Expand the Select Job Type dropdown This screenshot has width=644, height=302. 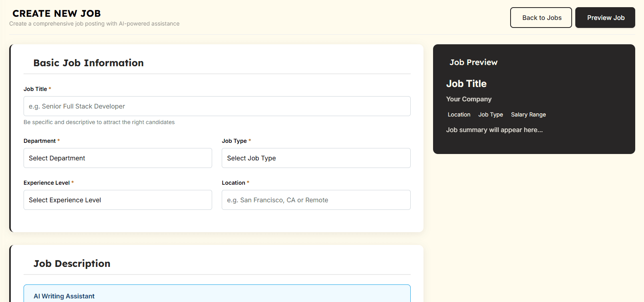[x=316, y=158]
